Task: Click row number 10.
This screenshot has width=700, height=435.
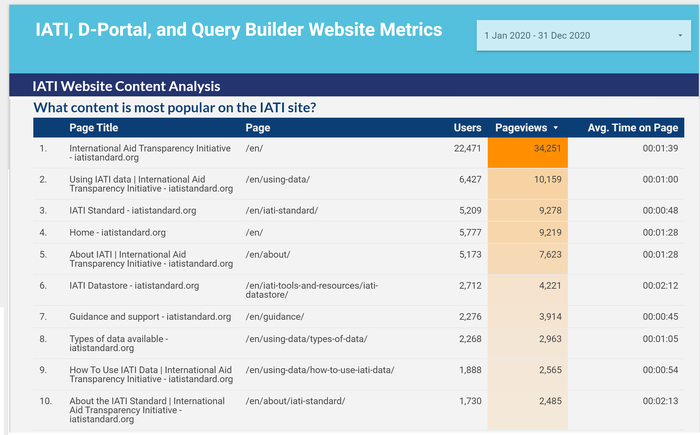Action: tap(45, 401)
